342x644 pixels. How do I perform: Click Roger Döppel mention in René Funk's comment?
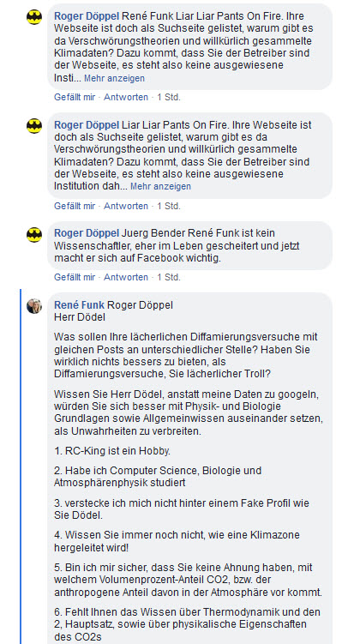(x=140, y=304)
